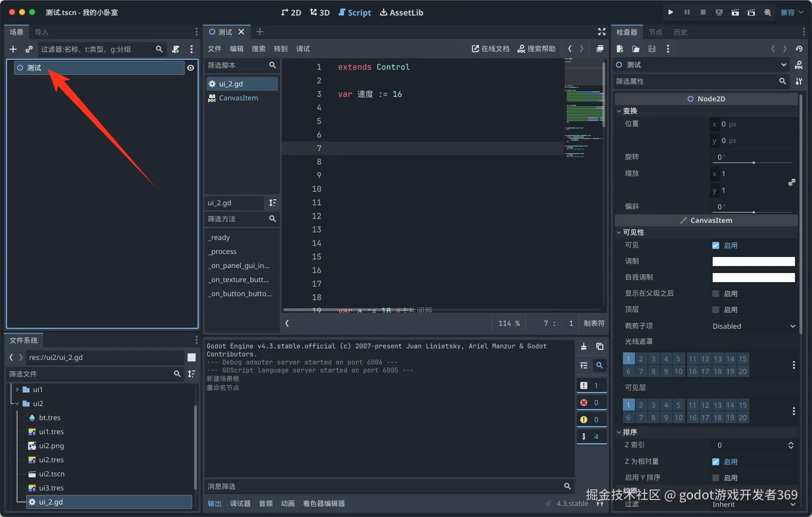Run the current scene with clapperboard icon
This screenshot has width=812, height=517.
(735, 12)
